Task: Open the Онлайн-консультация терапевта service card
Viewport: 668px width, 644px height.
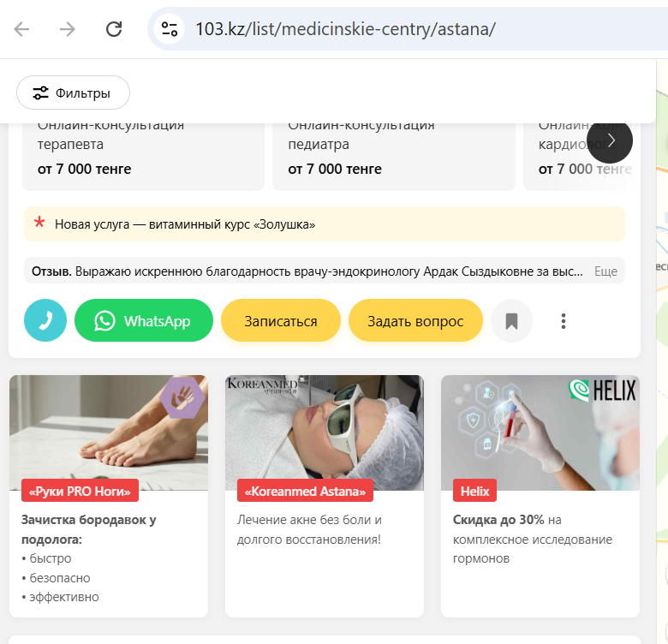Action: pyautogui.click(x=143, y=155)
